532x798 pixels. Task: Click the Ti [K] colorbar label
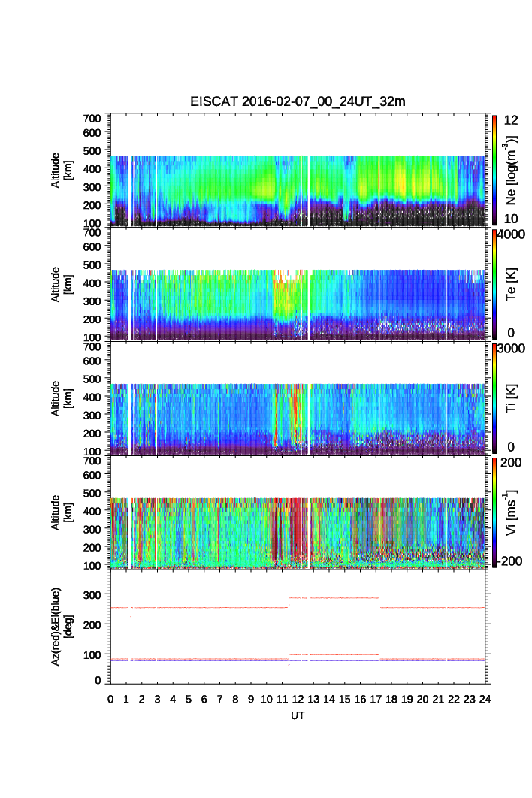[x=511, y=398]
